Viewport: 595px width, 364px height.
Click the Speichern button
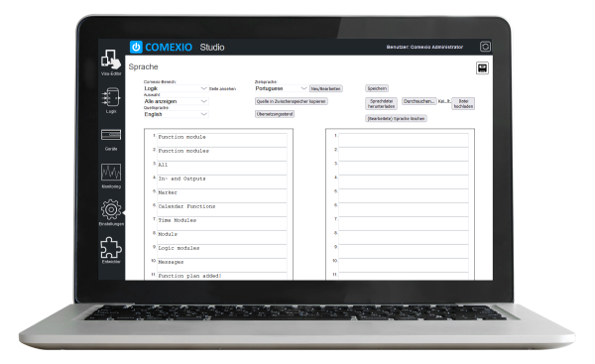[x=377, y=88]
